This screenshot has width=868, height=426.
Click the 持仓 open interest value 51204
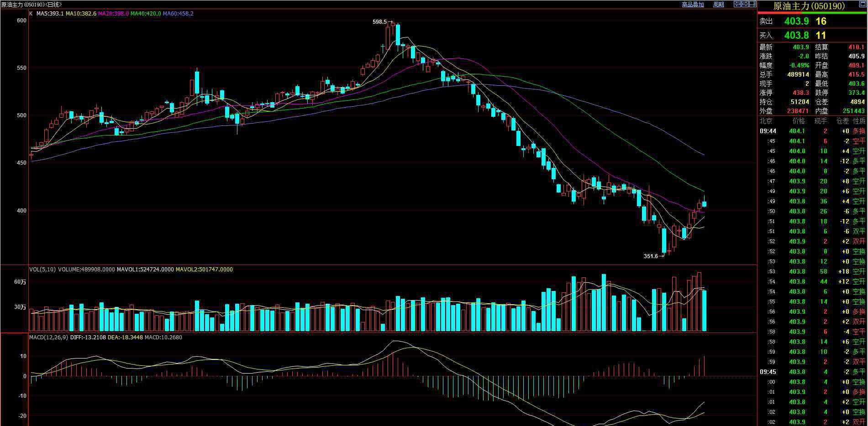(x=799, y=102)
